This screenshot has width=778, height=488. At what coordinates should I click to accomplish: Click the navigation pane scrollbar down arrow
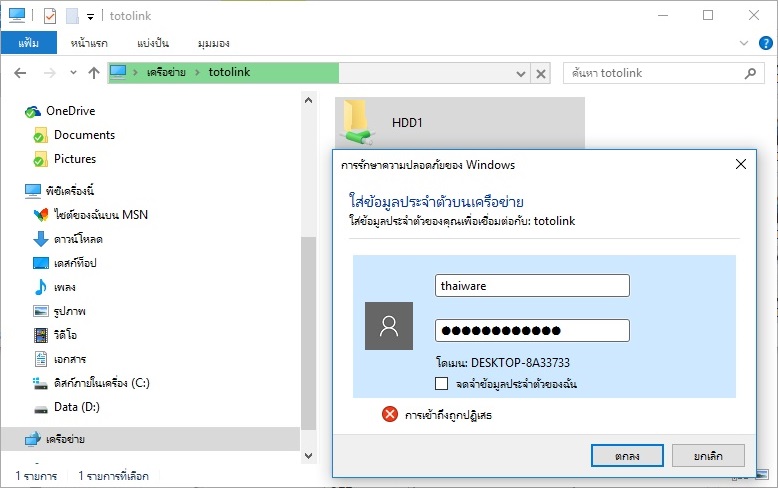308,455
